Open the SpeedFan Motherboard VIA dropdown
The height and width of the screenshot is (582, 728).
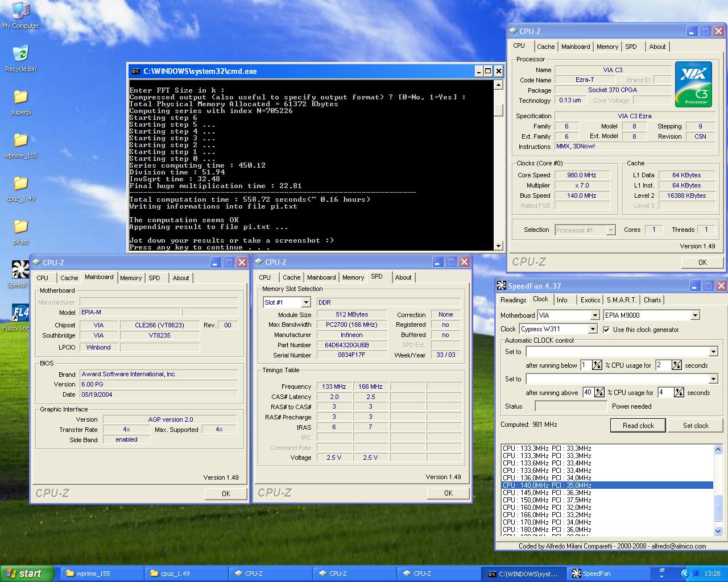595,315
